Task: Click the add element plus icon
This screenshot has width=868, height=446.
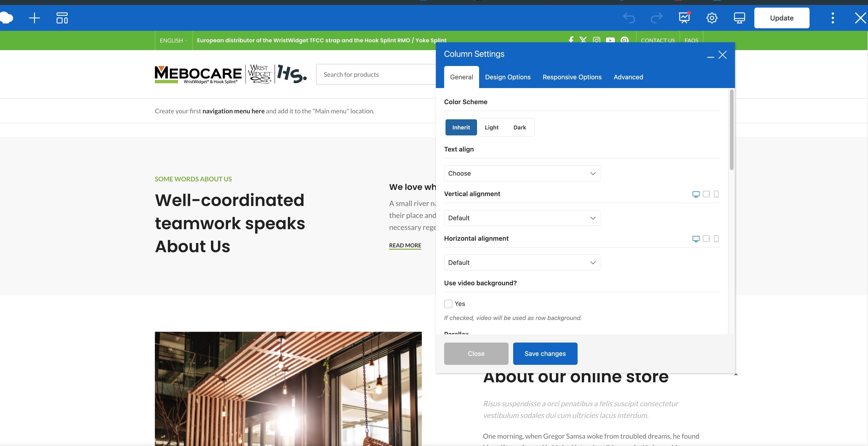Action: point(34,18)
